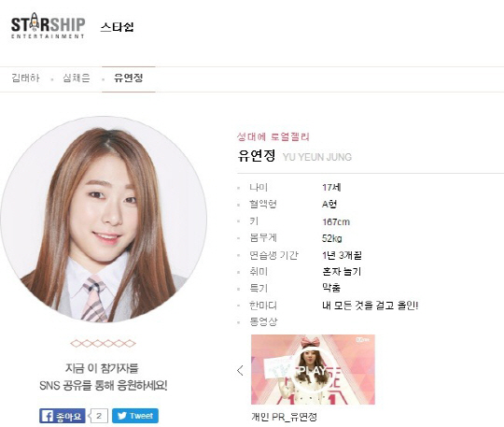Open the 심채은 trainee tab
Viewport: 504px width, 427px height.
pyautogui.click(x=77, y=78)
